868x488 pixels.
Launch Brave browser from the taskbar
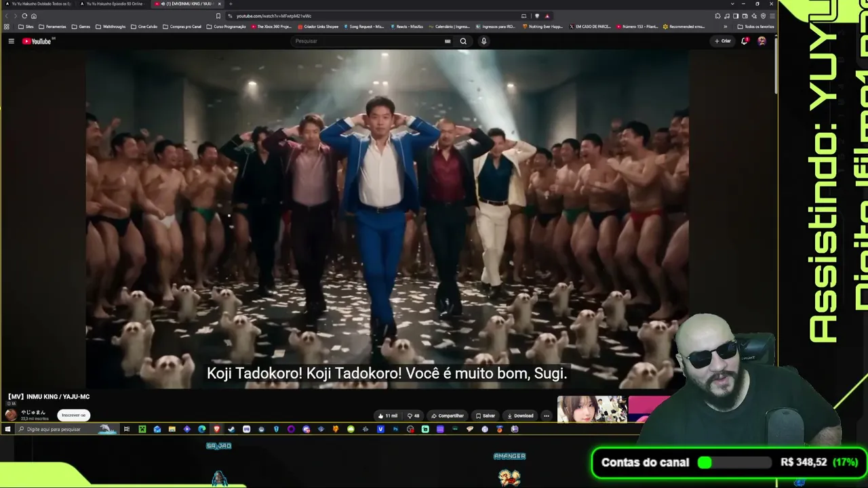(x=217, y=429)
